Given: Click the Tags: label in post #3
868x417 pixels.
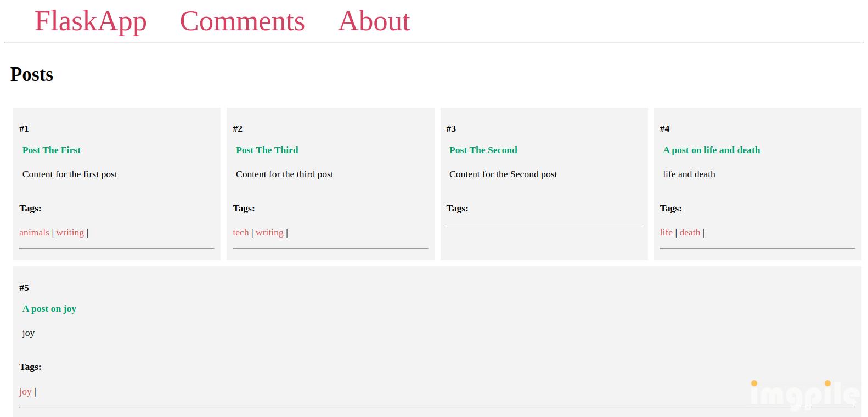Looking at the screenshot, I should (457, 208).
